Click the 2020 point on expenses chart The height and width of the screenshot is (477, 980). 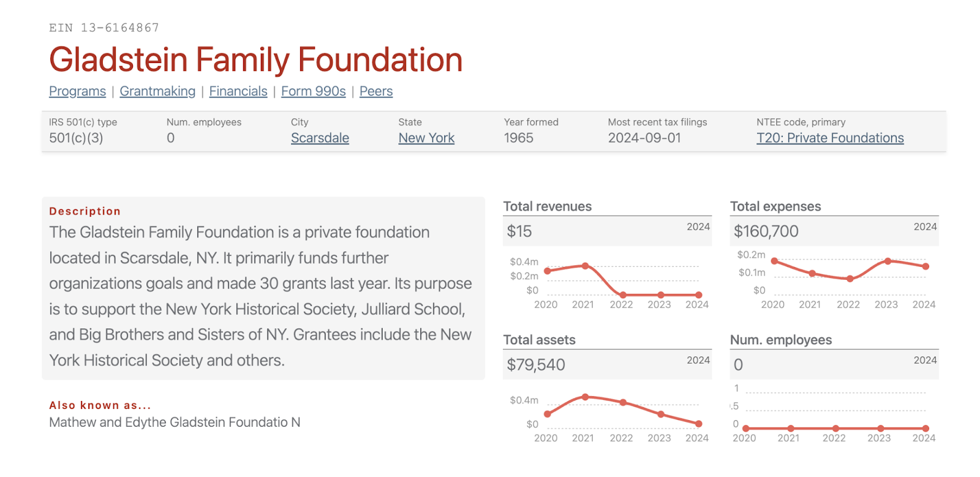tap(774, 261)
